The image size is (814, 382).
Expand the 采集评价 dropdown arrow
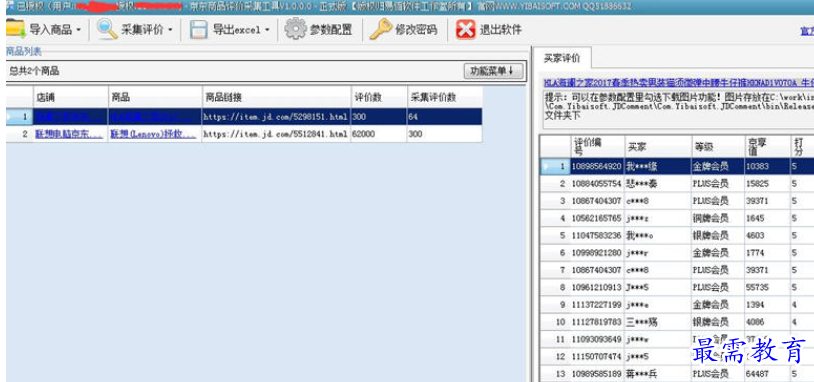[x=170, y=30]
